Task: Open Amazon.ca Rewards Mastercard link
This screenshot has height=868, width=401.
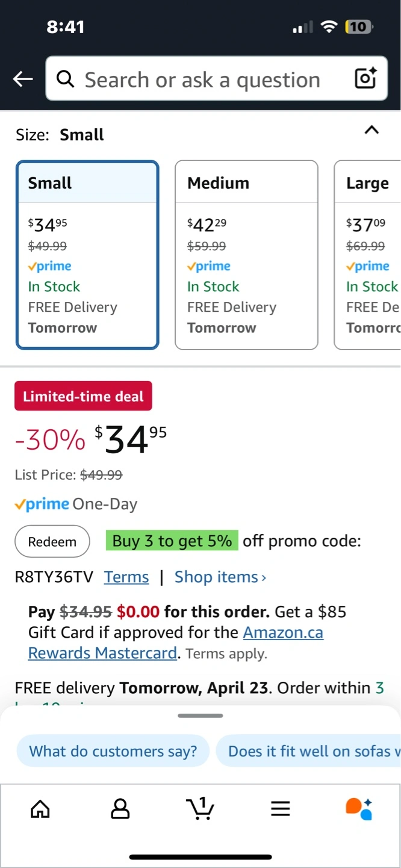Action: click(x=176, y=643)
